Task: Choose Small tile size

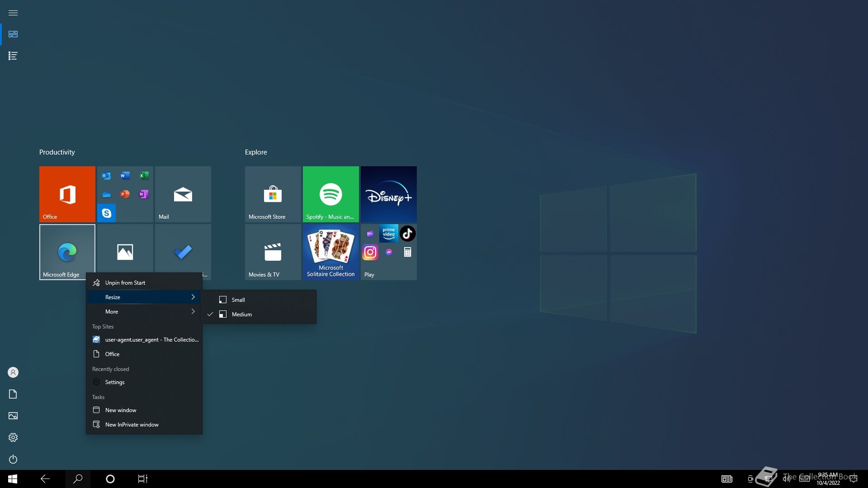Action: 259,300
